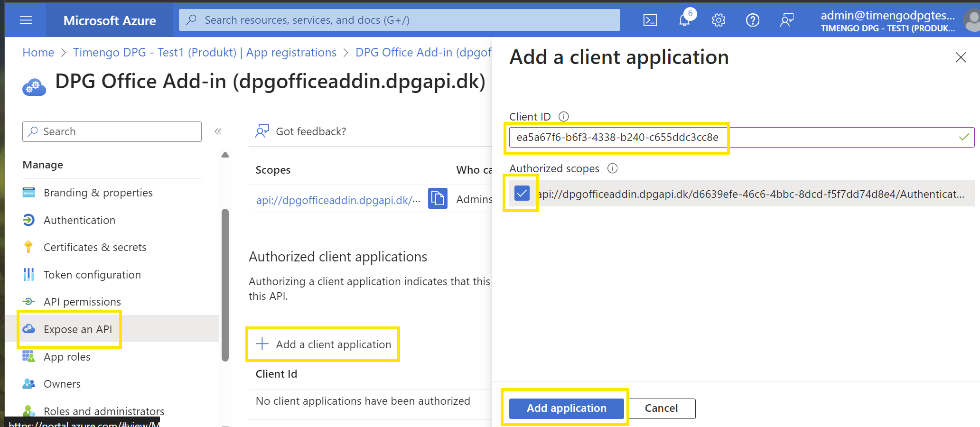Open the feedback icon in header

pyautogui.click(x=787, y=20)
